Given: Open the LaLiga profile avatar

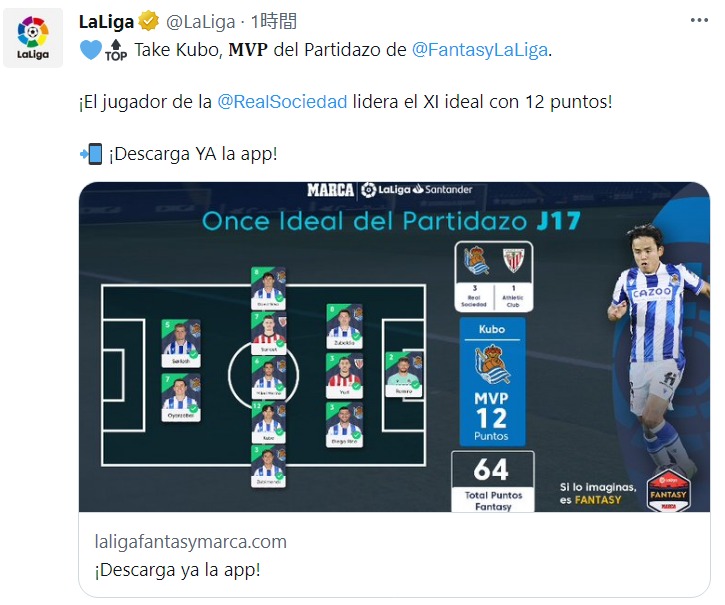Looking at the screenshot, I should [x=33, y=38].
